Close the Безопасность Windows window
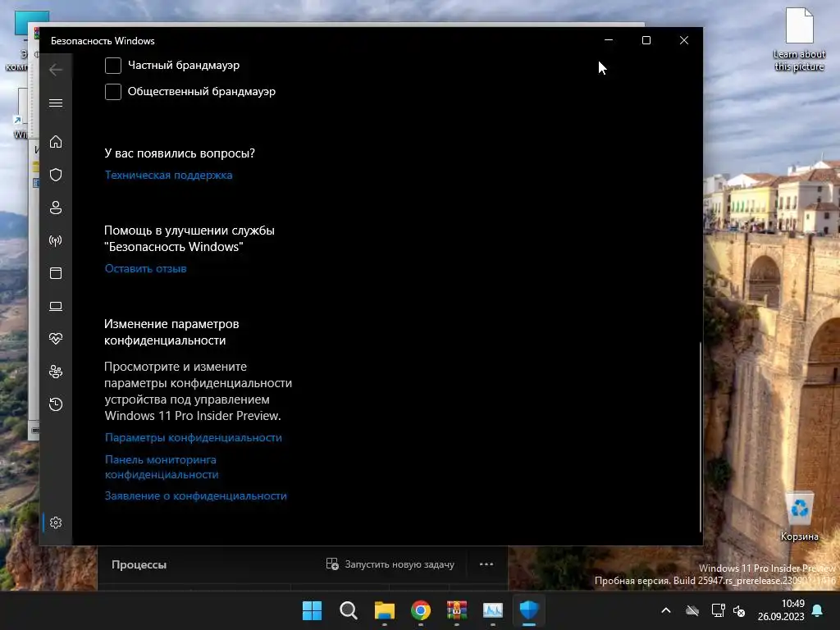The width and height of the screenshot is (840, 630). coord(684,40)
